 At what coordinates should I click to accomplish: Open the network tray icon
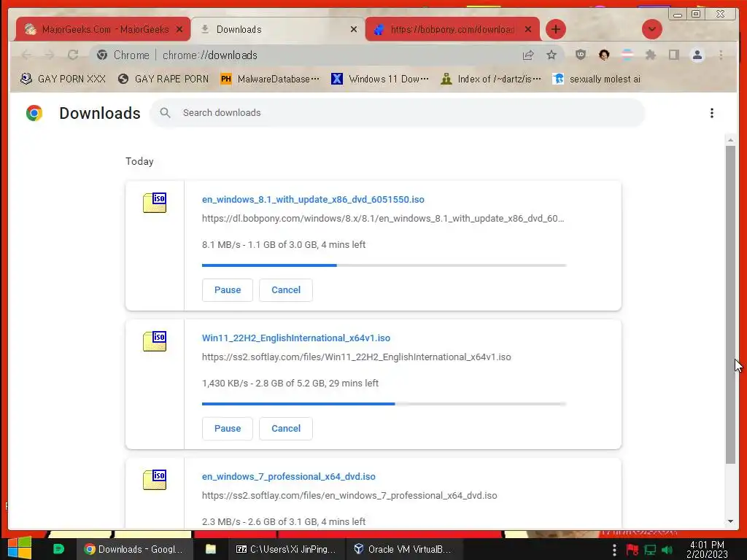(x=650, y=550)
